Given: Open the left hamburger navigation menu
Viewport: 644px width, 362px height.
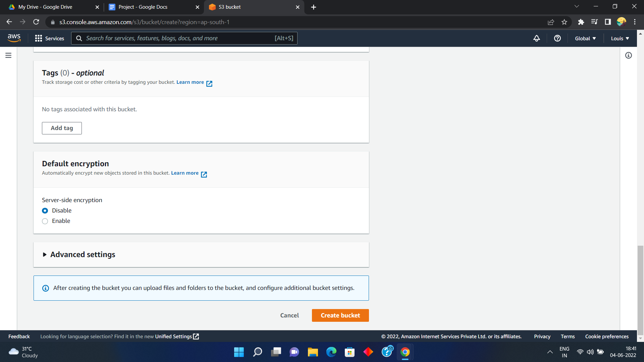Looking at the screenshot, I should [8, 55].
